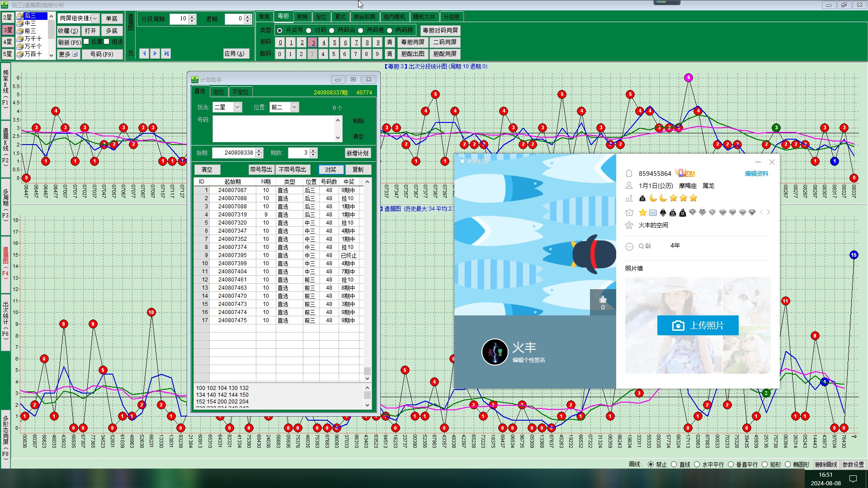The height and width of the screenshot is (488, 868).
Task: Click the 更换封面 shirt icon on cover
Action: [462, 161]
